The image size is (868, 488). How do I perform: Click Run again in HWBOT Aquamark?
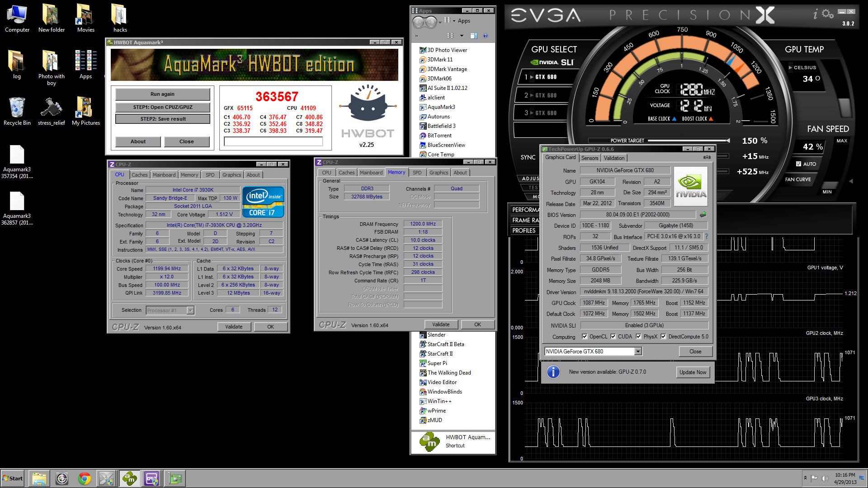[x=162, y=94]
